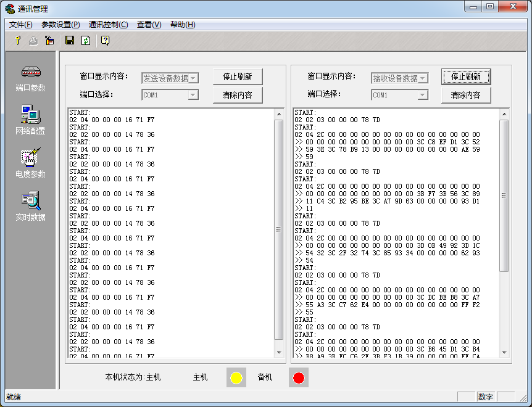The image size is (532, 407).
Task: Click the up arrow of the receive log scrollbar
Action: point(504,114)
